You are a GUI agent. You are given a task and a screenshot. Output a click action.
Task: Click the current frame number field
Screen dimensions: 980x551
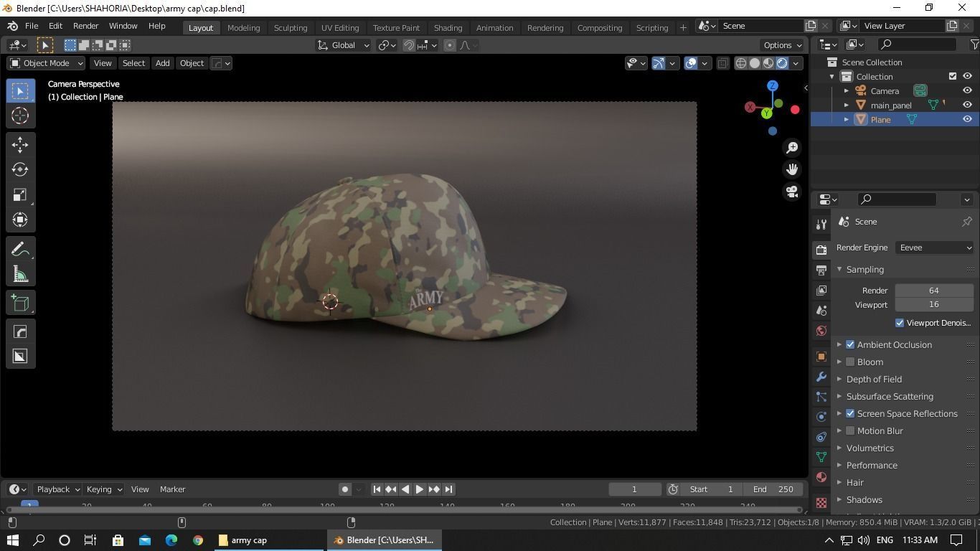click(635, 489)
